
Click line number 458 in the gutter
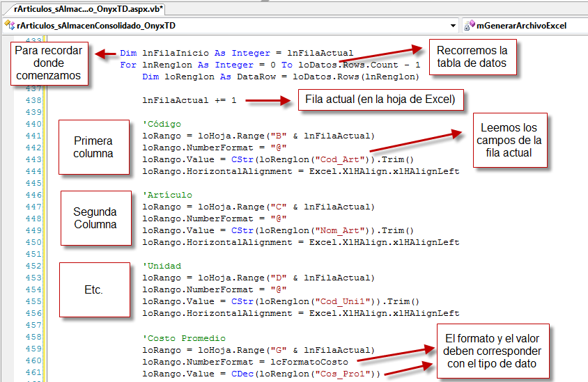click(33, 337)
